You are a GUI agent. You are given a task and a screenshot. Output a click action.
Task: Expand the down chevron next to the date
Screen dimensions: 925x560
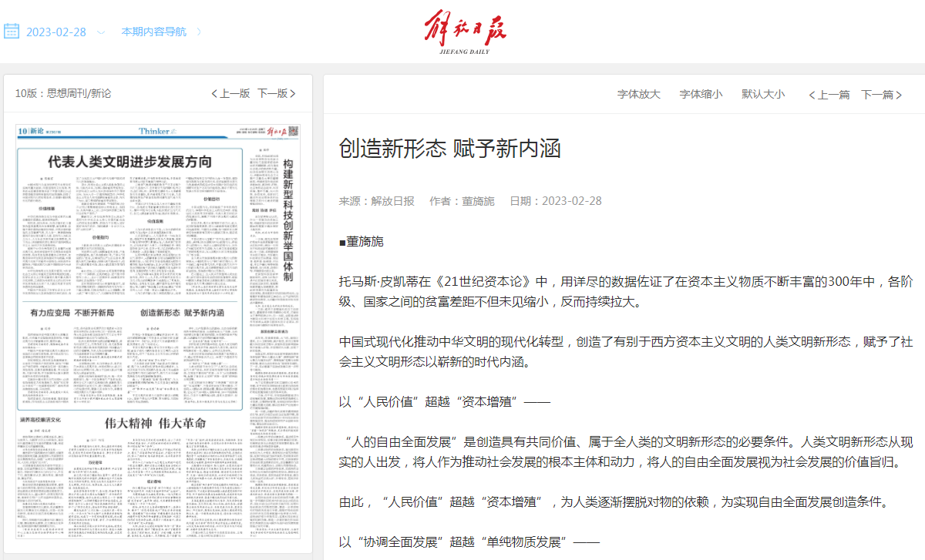point(101,32)
